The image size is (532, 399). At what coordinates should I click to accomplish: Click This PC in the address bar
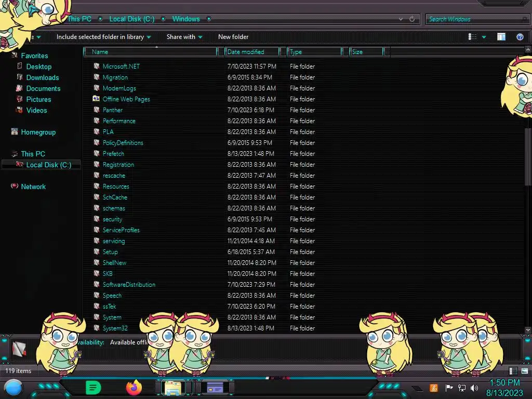coord(79,19)
